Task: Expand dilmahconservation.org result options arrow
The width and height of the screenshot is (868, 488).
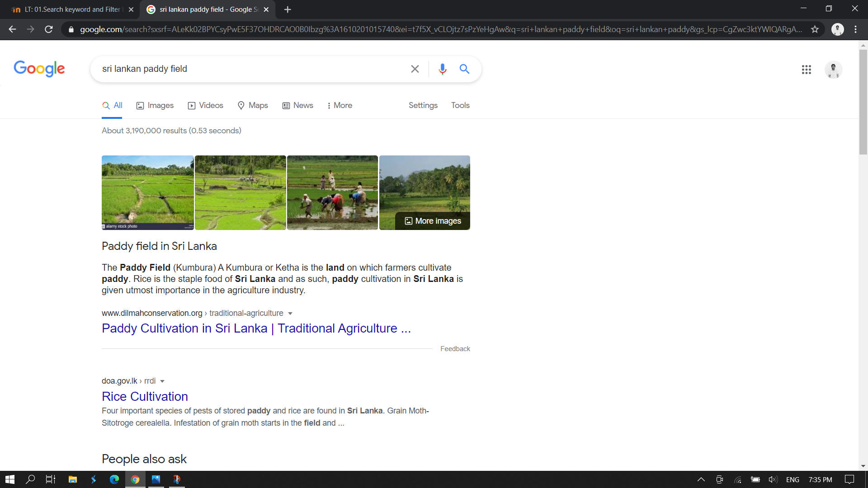Action: [290, 314]
